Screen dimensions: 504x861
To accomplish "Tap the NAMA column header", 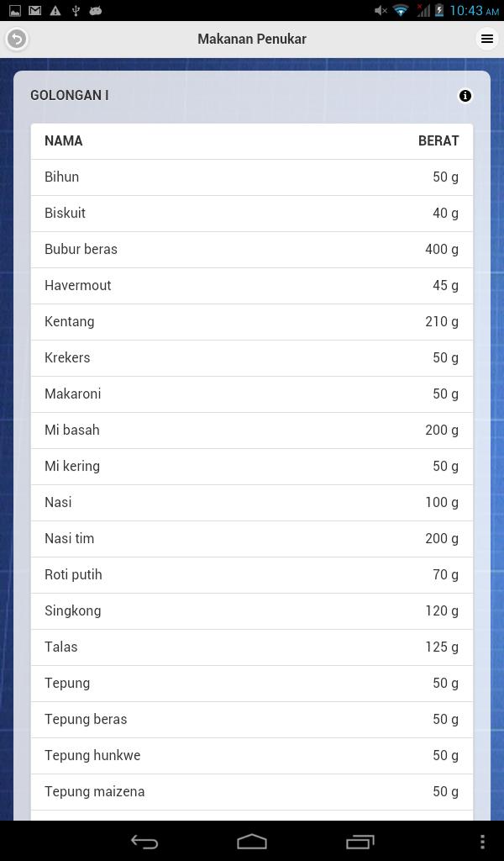I will [64, 140].
